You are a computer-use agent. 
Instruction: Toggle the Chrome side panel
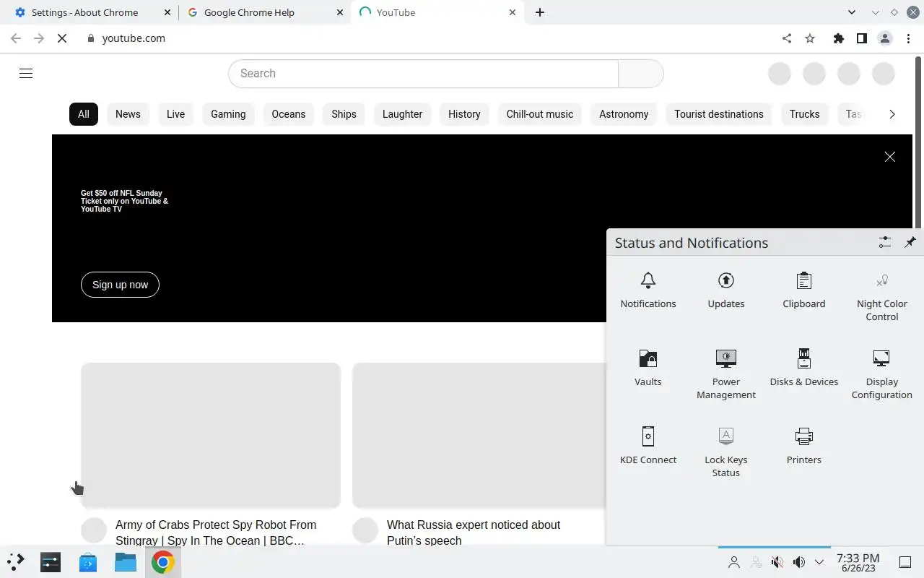pyautogui.click(x=861, y=38)
